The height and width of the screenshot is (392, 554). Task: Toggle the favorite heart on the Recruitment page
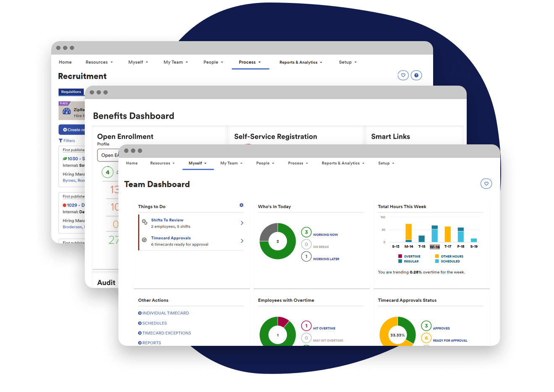pyautogui.click(x=403, y=75)
